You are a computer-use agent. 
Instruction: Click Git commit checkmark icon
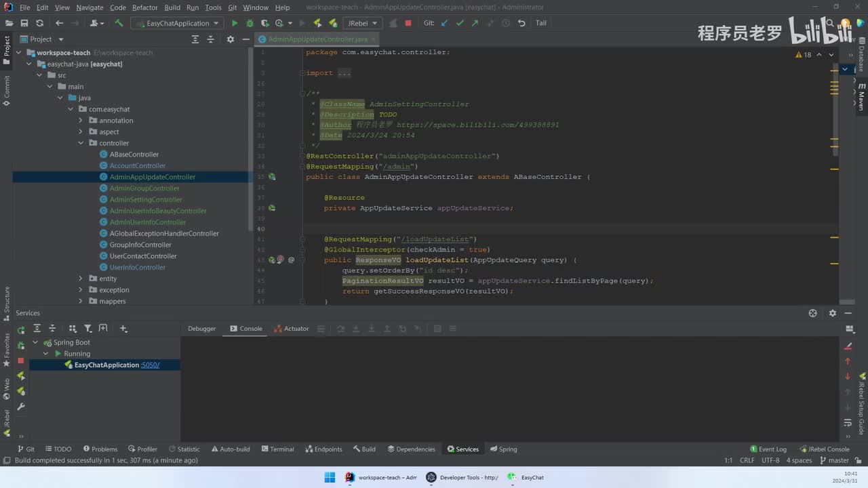pyautogui.click(x=460, y=23)
